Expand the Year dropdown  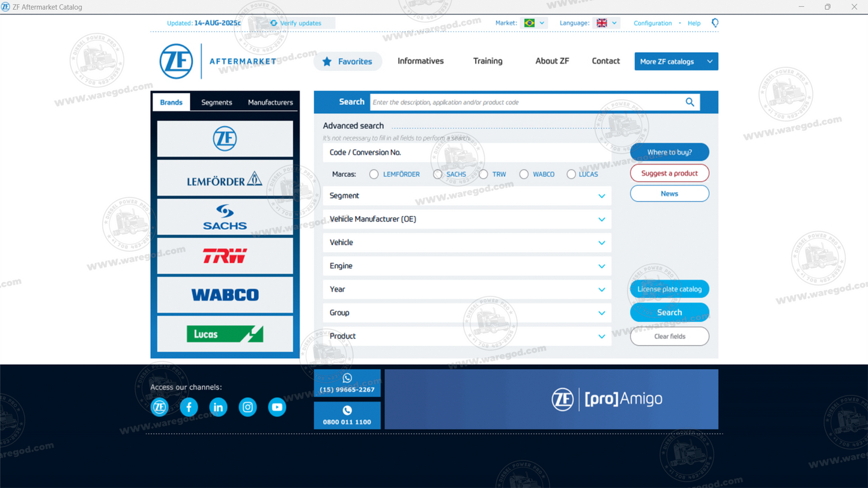(467, 289)
